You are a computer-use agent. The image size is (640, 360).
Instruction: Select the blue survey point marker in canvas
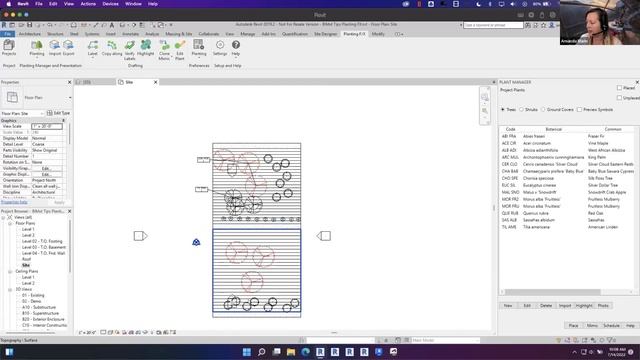coord(196,242)
